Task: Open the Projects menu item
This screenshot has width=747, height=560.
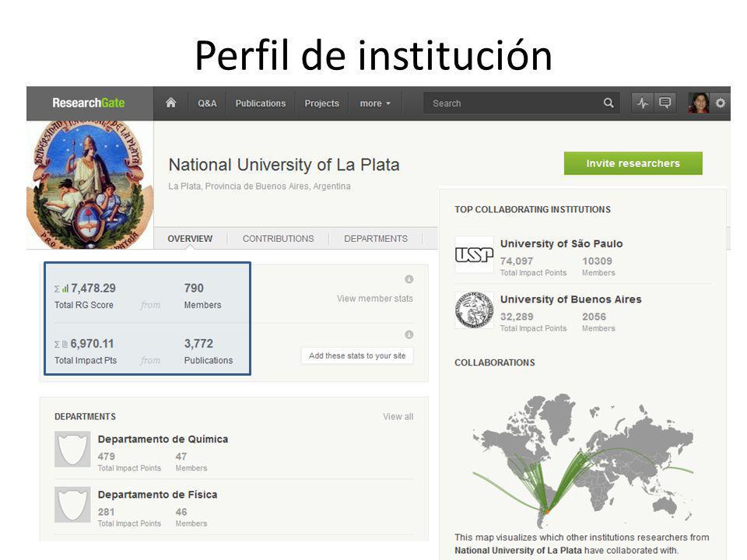Action: click(x=322, y=103)
